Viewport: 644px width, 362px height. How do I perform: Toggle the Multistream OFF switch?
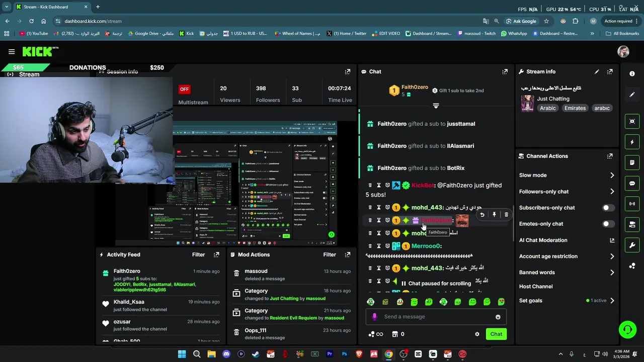pyautogui.click(x=184, y=89)
